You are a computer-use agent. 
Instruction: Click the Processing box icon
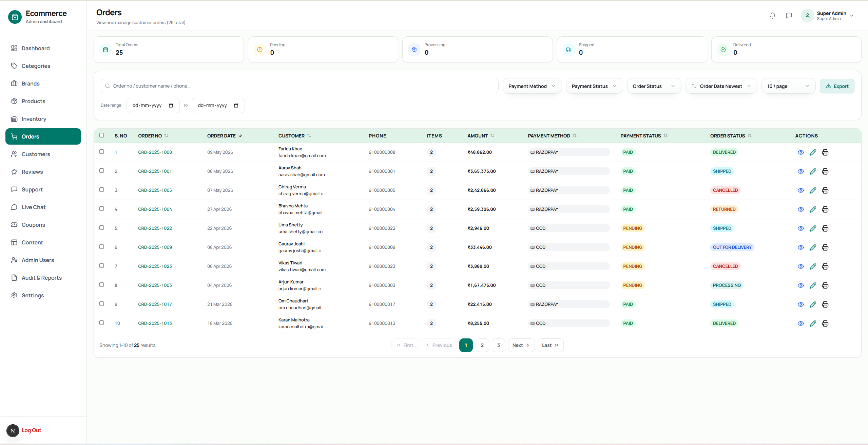pos(414,50)
